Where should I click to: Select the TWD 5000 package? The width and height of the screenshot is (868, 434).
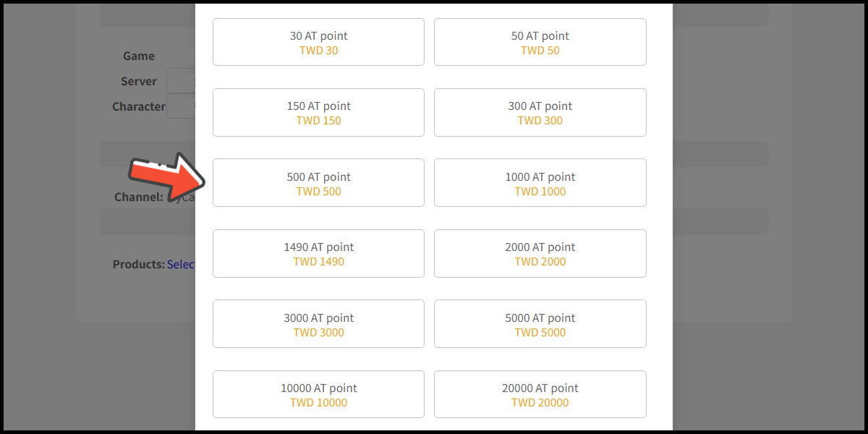540,325
